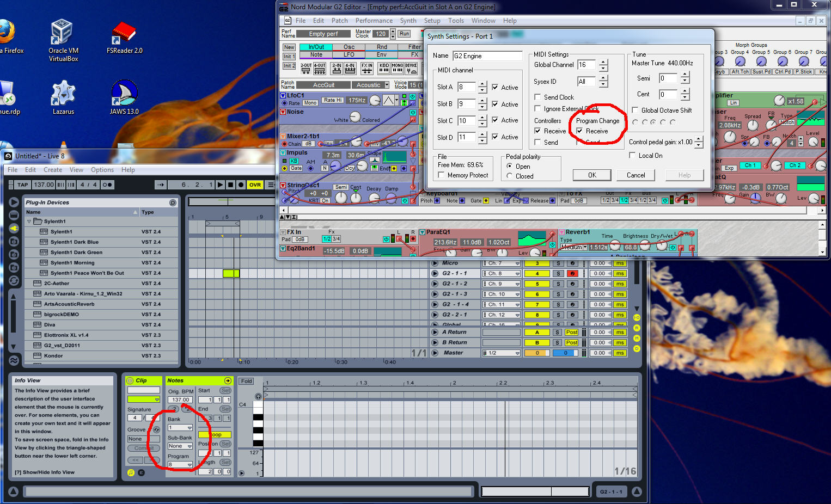Uncheck Slot A Active checkbox
This screenshot has height=504, width=831.
click(495, 87)
